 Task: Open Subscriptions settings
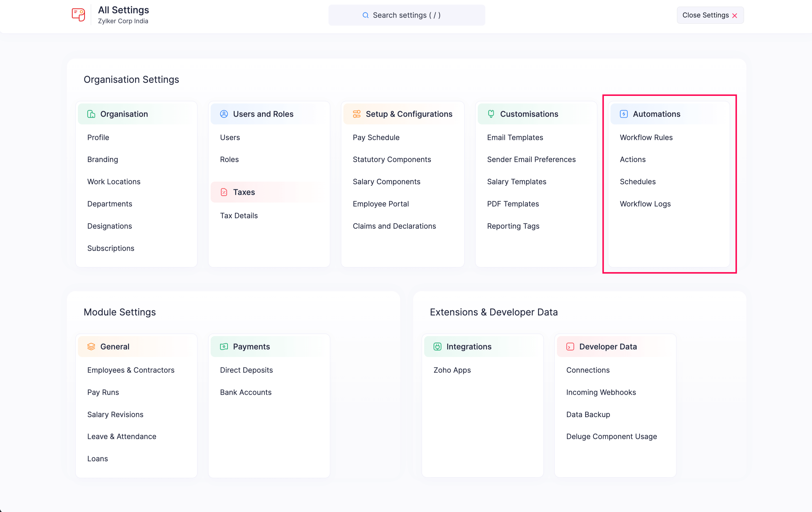point(111,249)
